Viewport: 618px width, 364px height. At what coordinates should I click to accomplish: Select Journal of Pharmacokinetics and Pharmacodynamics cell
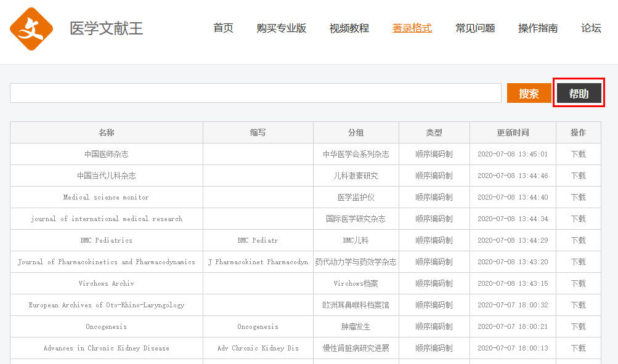[x=107, y=262]
